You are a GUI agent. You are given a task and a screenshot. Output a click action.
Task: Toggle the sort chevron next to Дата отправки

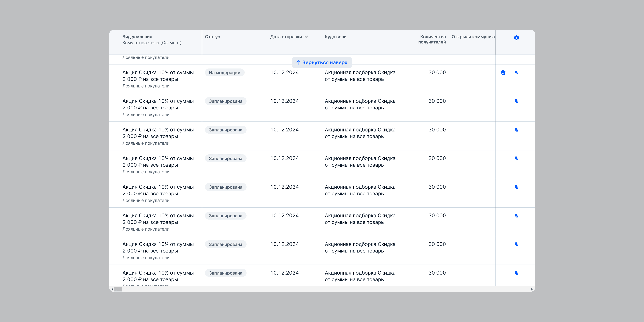tap(306, 37)
